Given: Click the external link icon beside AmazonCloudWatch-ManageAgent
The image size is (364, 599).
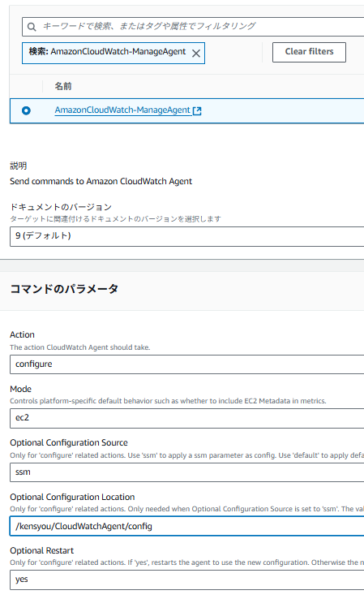Looking at the screenshot, I should pos(197,110).
